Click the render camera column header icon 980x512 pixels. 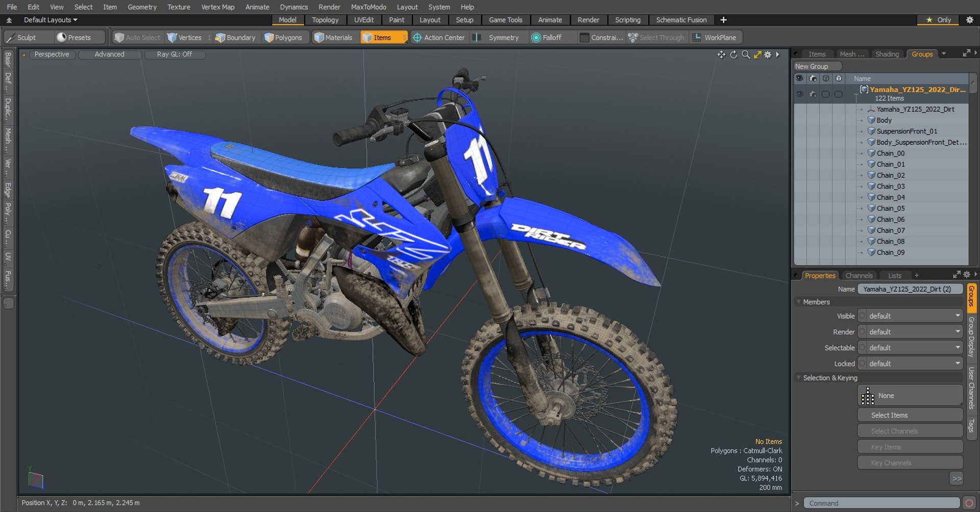(x=813, y=79)
